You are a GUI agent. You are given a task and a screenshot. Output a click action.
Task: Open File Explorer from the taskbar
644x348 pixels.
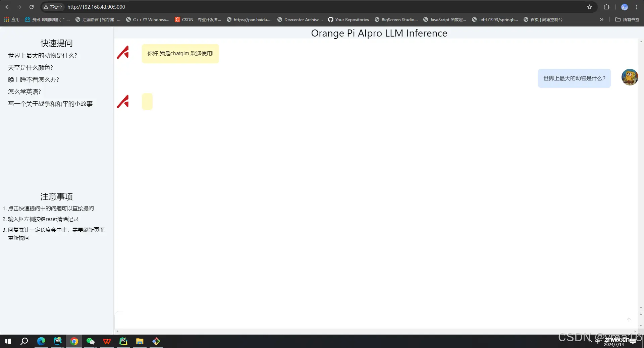140,341
